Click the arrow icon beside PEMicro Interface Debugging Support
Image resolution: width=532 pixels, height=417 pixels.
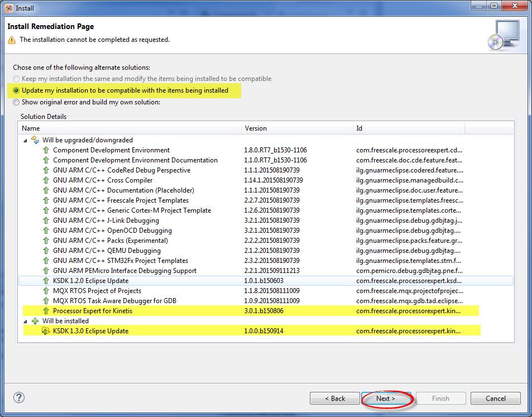46,270
